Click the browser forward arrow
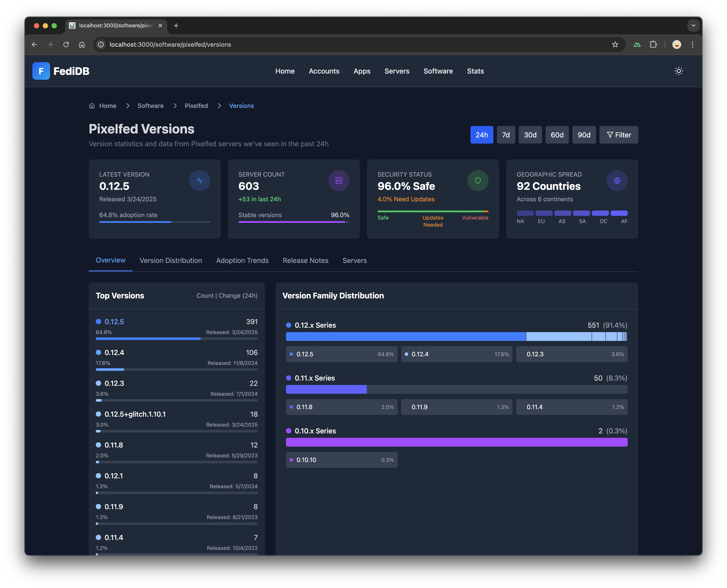The width and height of the screenshot is (727, 588). click(50, 44)
